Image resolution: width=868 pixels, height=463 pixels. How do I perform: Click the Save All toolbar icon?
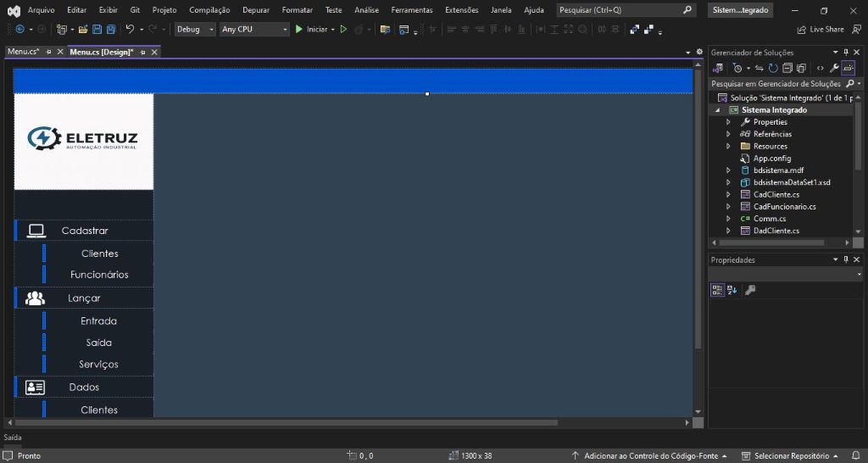(110, 29)
